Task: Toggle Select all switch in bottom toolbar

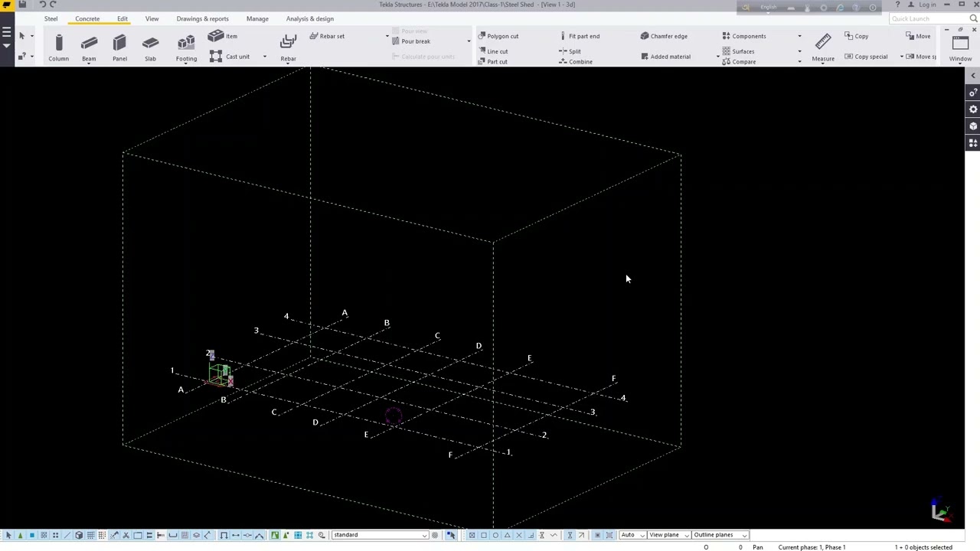Action: coord(8,535)
